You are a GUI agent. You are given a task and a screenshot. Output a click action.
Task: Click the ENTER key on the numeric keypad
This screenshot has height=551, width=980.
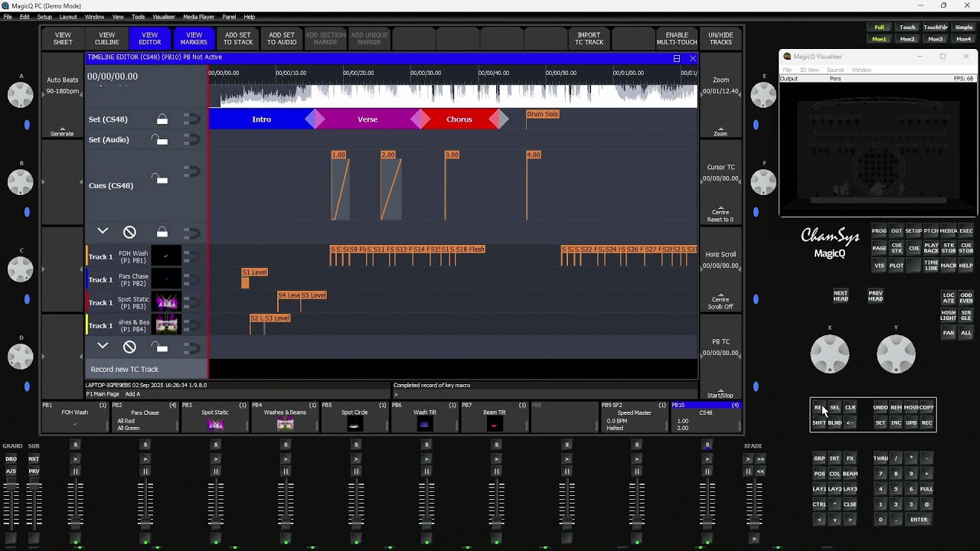(919, 520)
